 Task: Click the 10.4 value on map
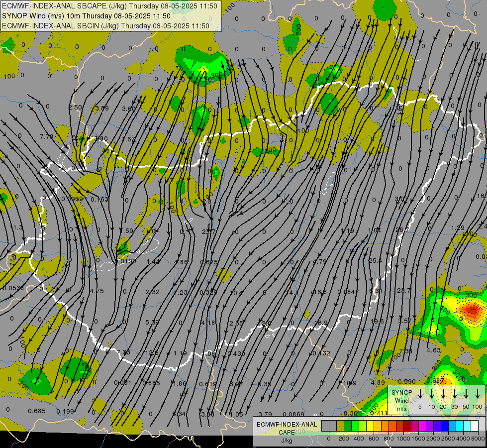pos(236,293)
